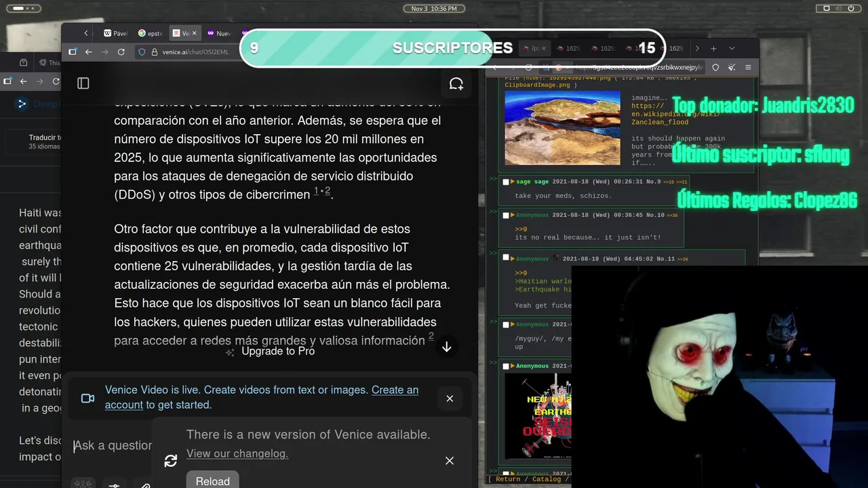Open the View our changelog link
Screen dimensions: 868x488
coord(237,453)
